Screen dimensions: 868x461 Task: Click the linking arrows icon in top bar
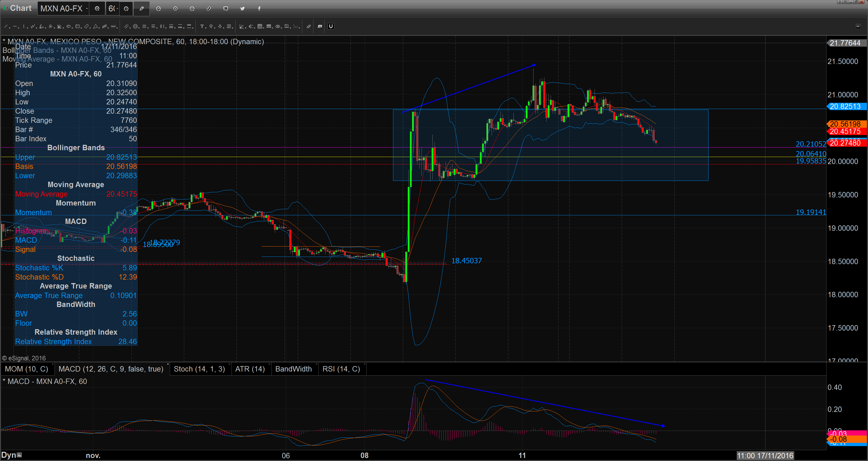(x=209, y=8)
